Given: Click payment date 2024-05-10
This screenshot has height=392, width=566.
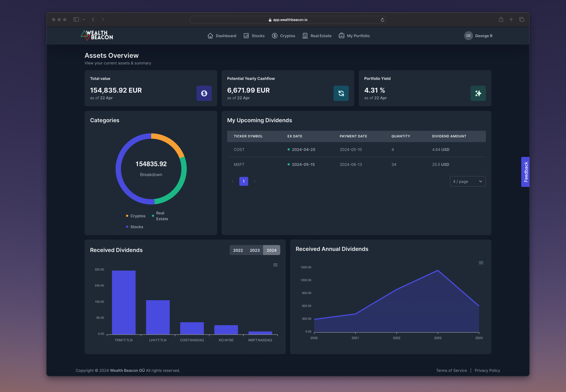Looking at the screenshot, I should [x=351, y=150].
